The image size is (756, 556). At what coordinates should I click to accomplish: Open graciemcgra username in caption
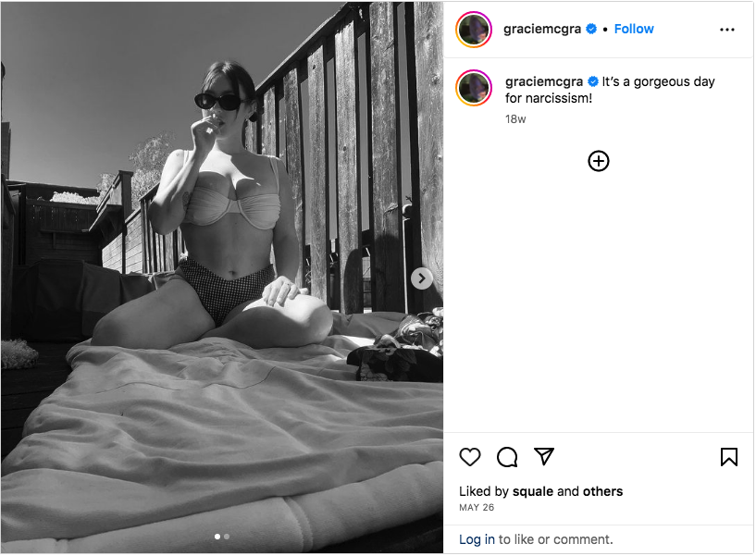(544, 81)
